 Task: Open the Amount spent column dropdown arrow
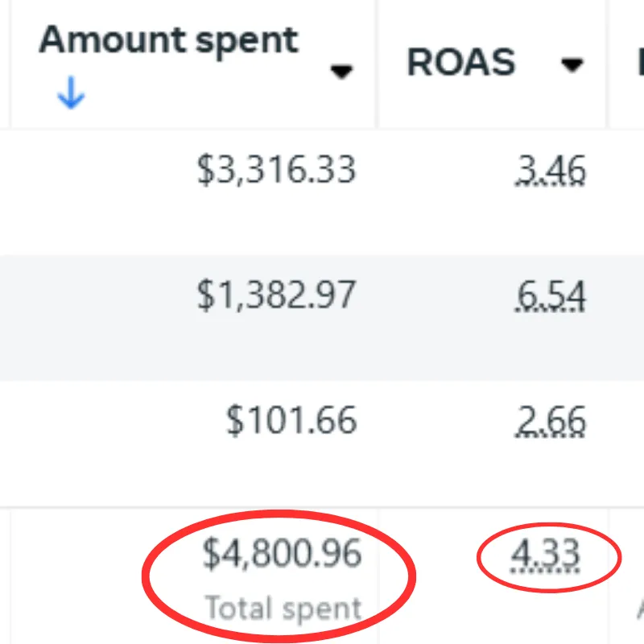[341, 71]
